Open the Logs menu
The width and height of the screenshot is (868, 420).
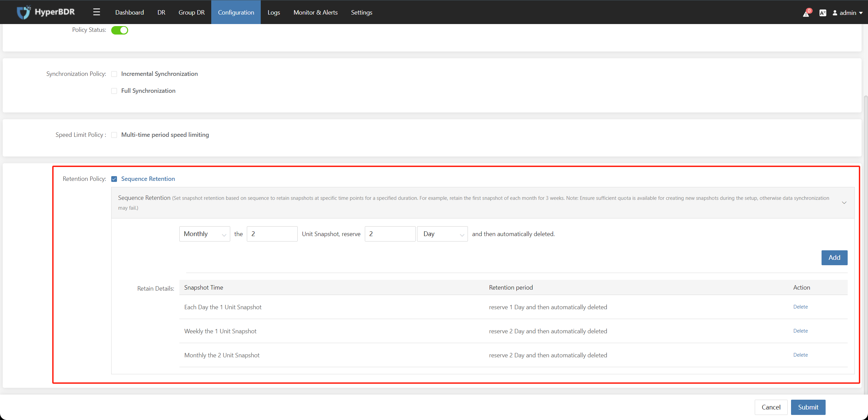point(274,12)
